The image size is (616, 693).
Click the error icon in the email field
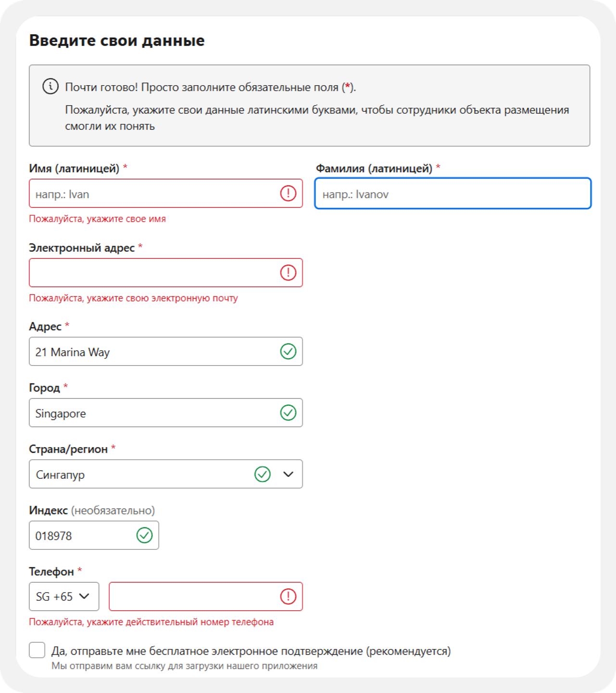(x=288, y=273)
